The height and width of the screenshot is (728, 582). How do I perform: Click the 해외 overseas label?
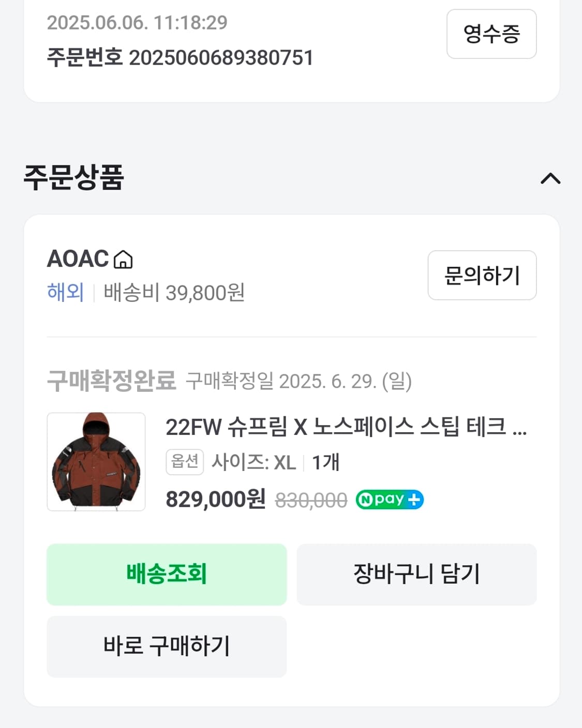click(x=65, y=293)
